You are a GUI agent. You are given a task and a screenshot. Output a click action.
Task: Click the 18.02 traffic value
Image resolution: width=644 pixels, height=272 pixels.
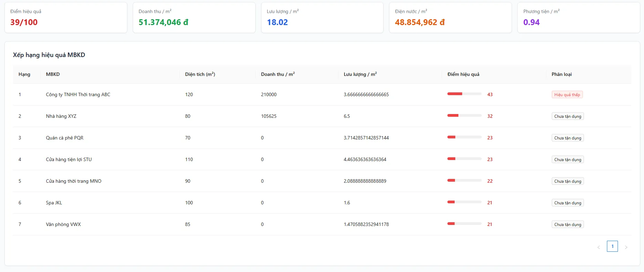click(278, 22)
